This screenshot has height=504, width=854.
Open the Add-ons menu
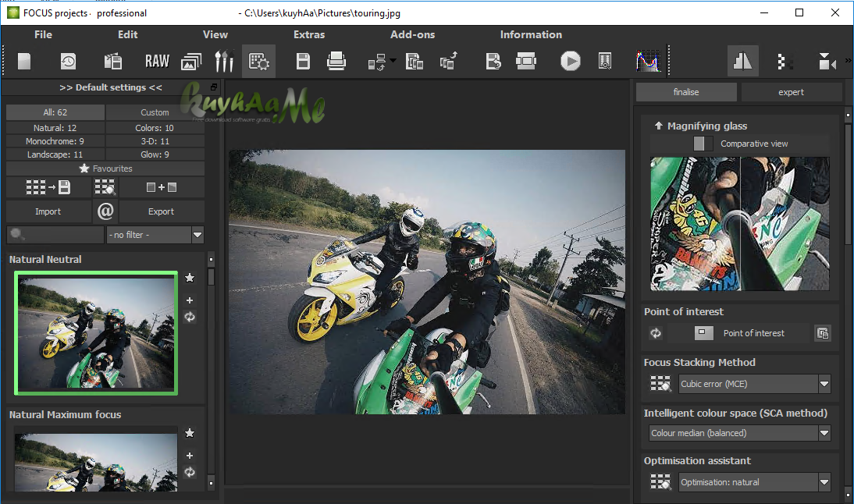pos(412,34)
